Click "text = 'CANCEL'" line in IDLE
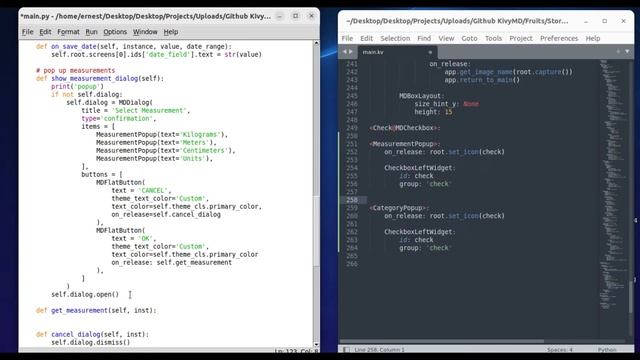640x360 pixels. tap(141, 191)
